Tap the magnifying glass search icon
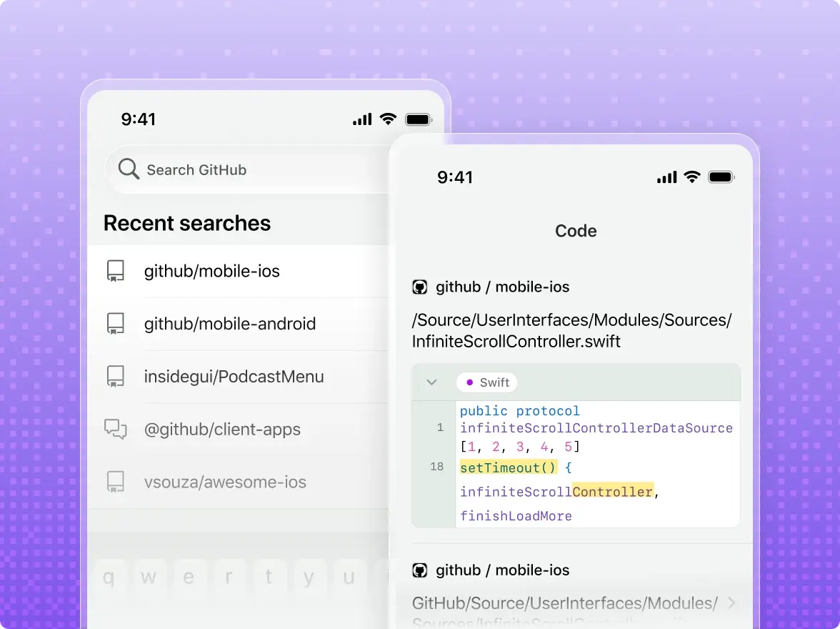The width and height of the screenshot is (840, 629). [129, 169]
